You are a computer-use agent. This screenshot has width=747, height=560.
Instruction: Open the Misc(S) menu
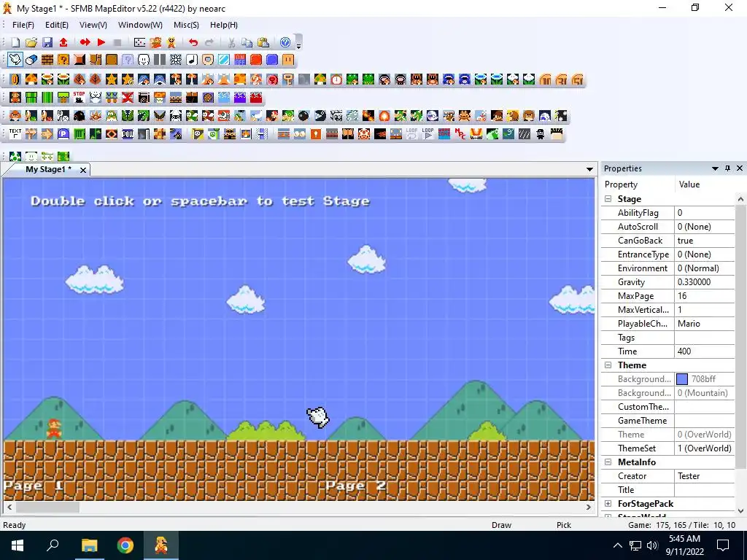[x=186, y=25]
